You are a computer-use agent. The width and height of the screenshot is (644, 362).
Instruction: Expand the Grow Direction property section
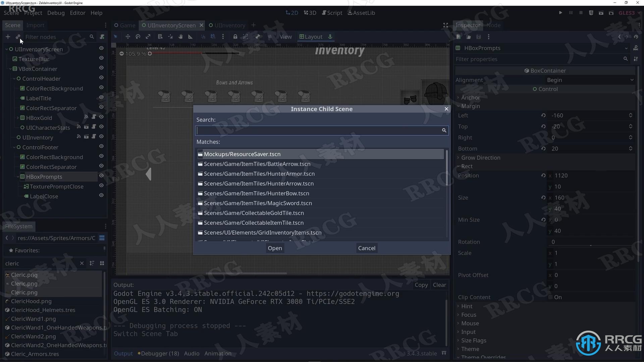pyautogui.click(x=480, y=157)
